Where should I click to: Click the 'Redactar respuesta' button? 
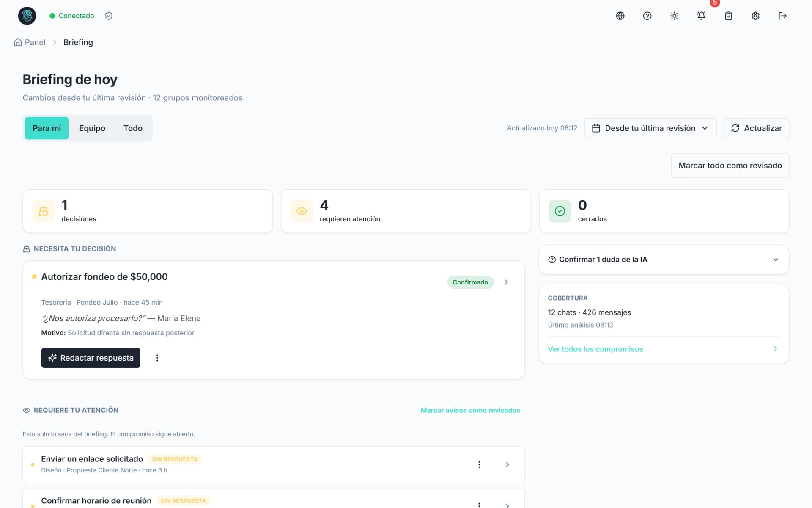pos(91,358)
